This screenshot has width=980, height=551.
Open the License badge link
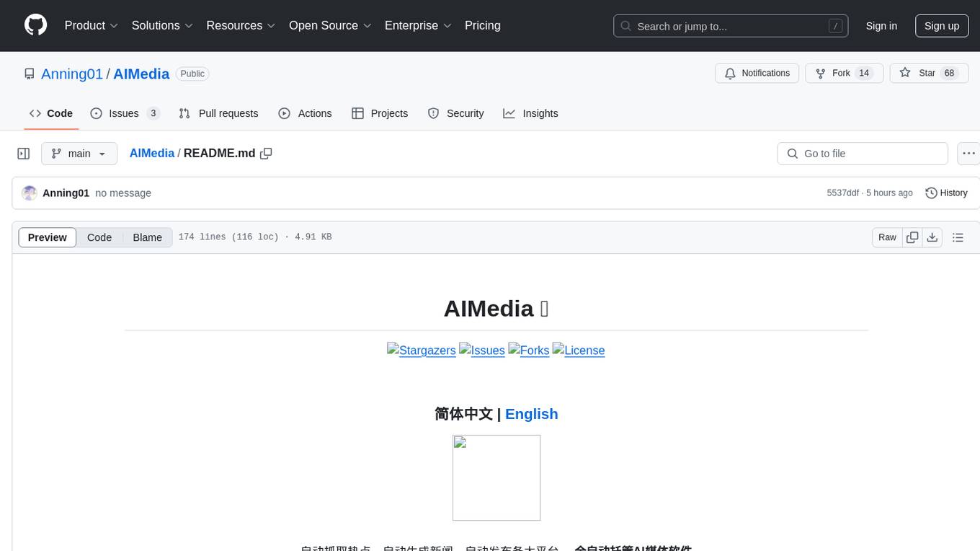(x=579, y=350)
